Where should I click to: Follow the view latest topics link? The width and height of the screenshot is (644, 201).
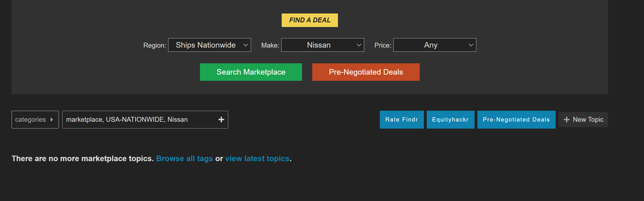[x=257, y=158]
